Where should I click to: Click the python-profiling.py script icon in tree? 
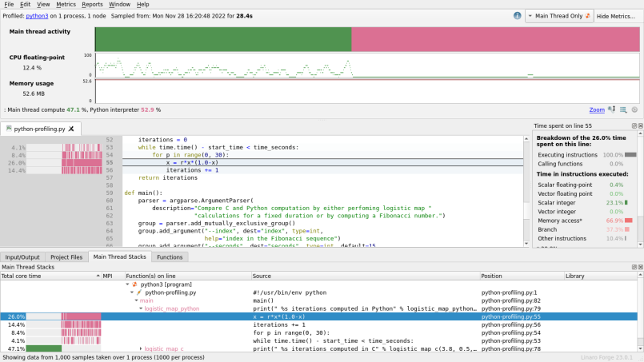[x=139, y=292]
